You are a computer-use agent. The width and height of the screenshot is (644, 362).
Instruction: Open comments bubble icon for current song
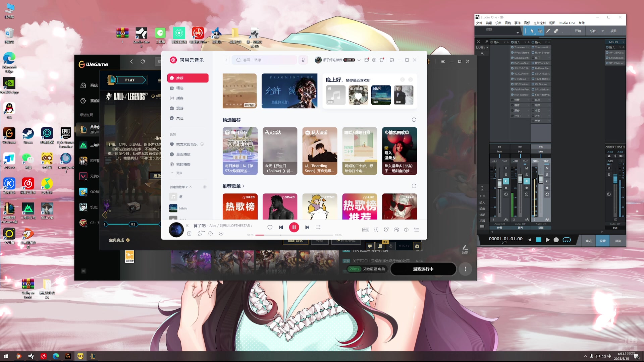[x=200, y=233]
